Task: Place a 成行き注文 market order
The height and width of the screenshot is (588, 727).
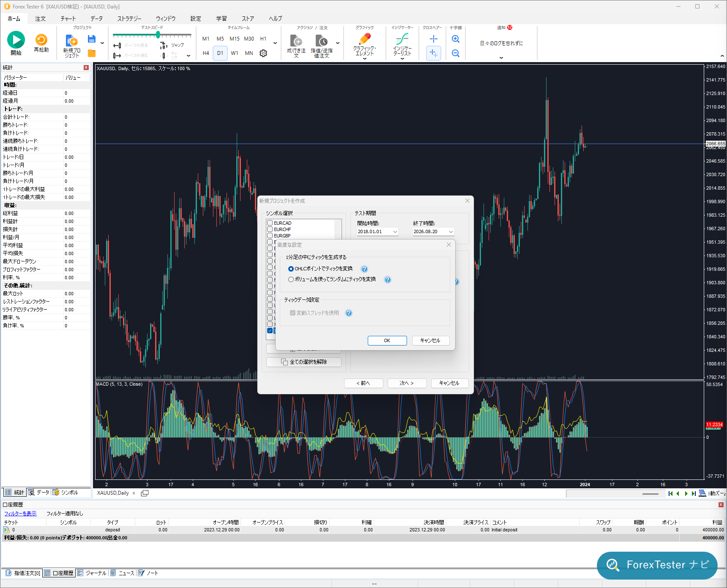Action: click(x=296, y=41)
